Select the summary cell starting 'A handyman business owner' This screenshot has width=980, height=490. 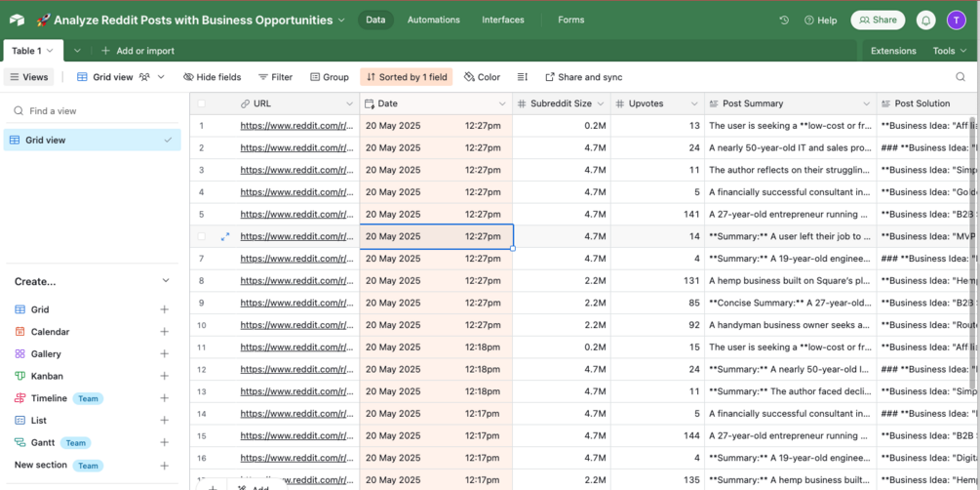790,325
